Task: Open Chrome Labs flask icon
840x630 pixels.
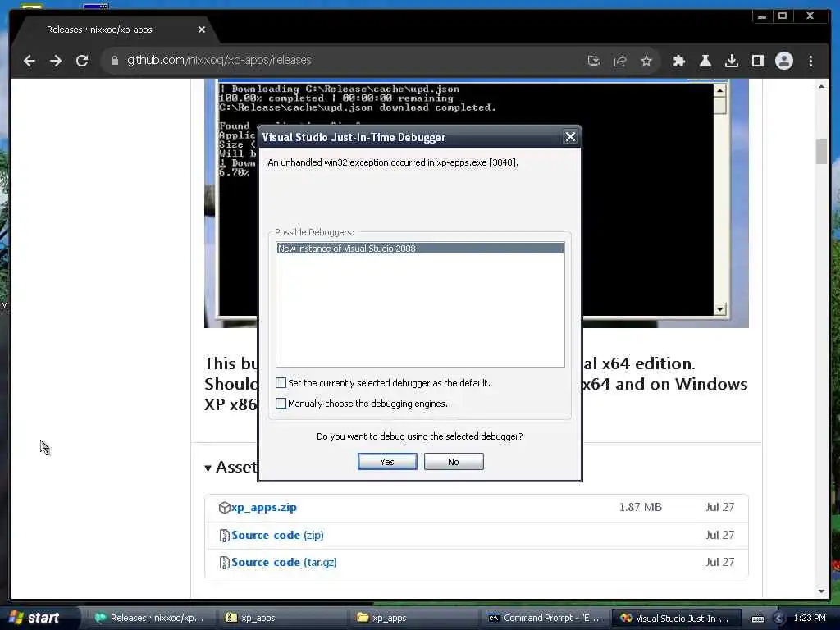Action: [705, 61]
